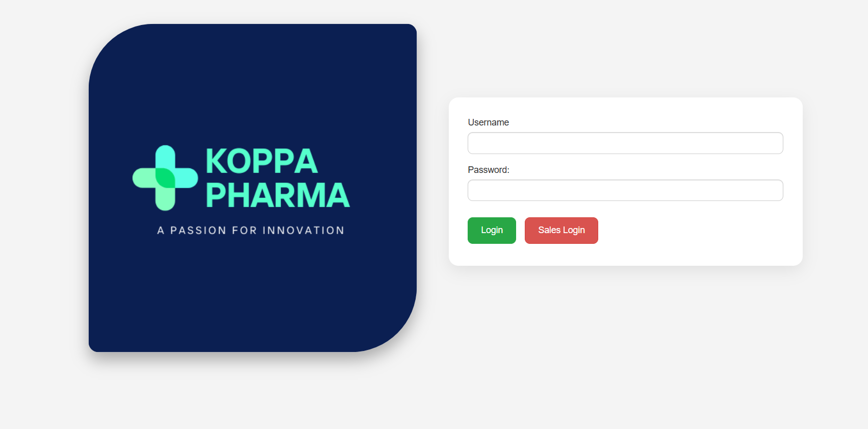Click the KOPPA wordmark in the logo

(x=262, y=161)
